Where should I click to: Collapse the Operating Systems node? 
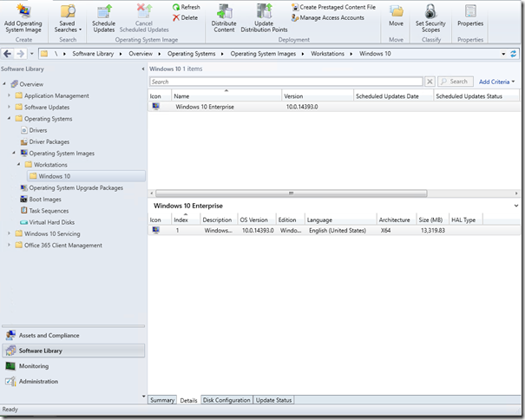pos(9,118)
